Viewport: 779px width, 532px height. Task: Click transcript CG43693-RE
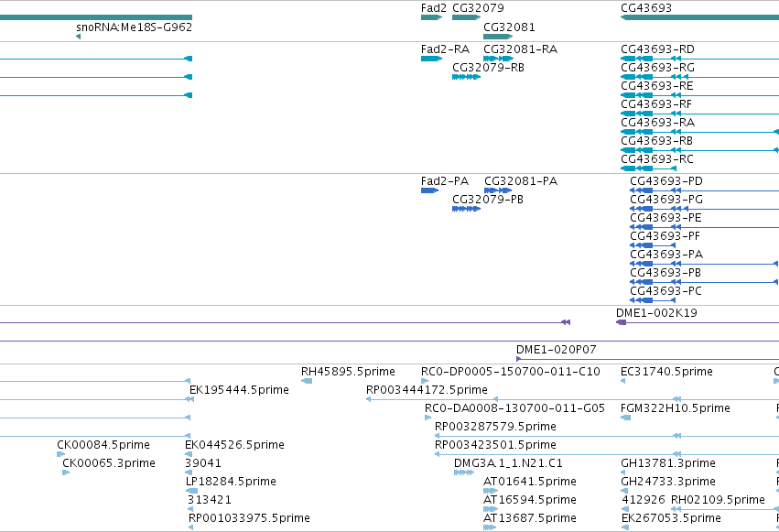point(656,86)
